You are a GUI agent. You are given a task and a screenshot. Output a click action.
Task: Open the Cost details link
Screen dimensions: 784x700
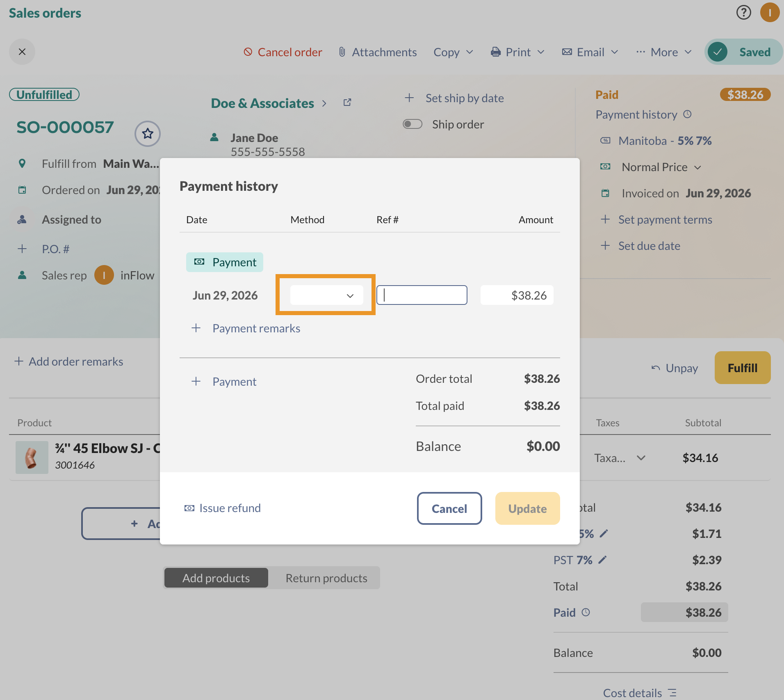[632, 693]
